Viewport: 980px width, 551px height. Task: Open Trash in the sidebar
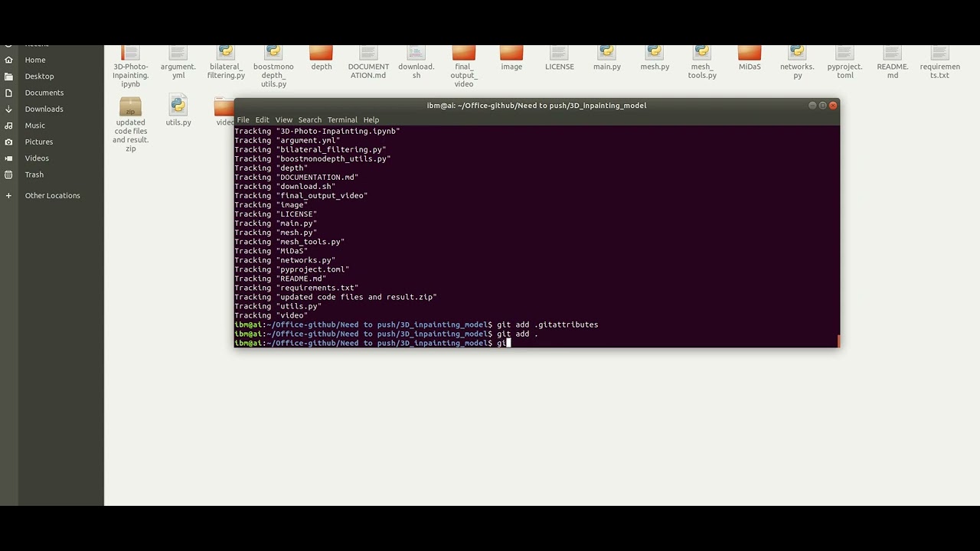pyautogui.click(x=34, y=174)
